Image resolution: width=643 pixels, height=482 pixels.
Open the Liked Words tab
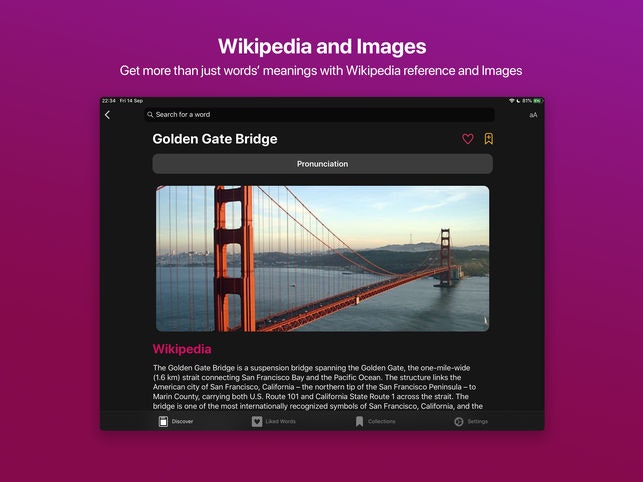(x=274, y=421)
